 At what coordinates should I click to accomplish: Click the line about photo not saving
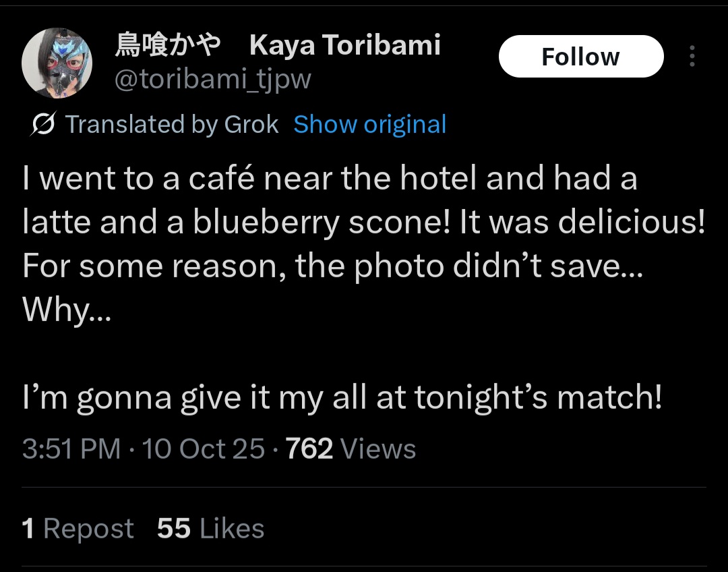333,268
